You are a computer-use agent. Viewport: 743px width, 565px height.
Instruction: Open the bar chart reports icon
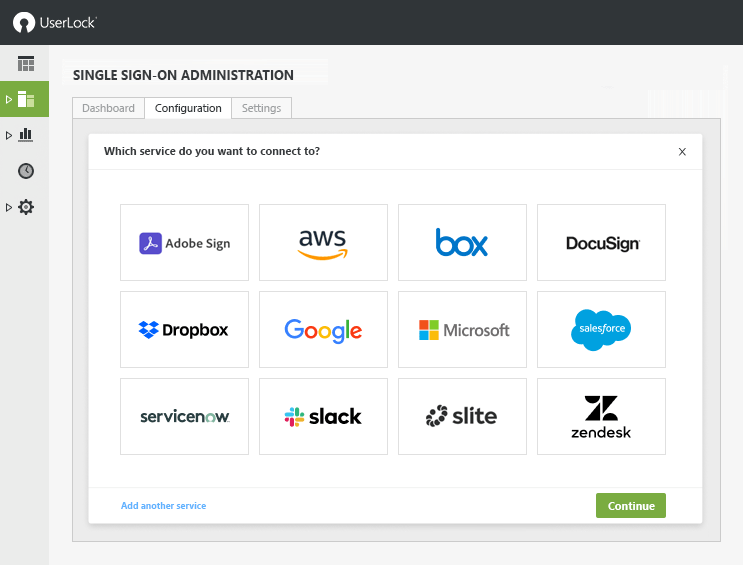pyautogui.click(x=26, y=135)
